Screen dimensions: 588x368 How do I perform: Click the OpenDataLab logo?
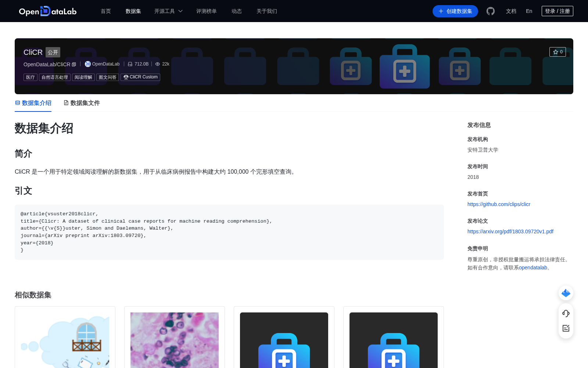click(48, 11)
